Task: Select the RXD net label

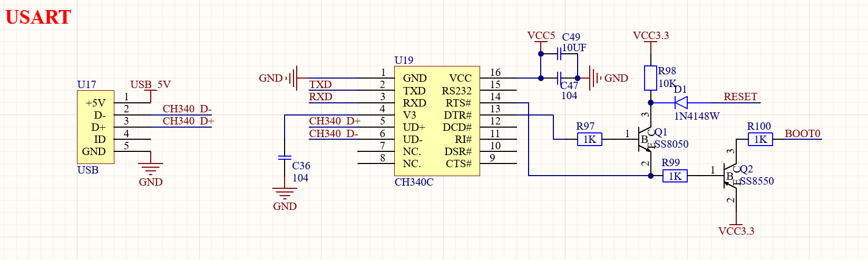Action: (x=320, y=97)
